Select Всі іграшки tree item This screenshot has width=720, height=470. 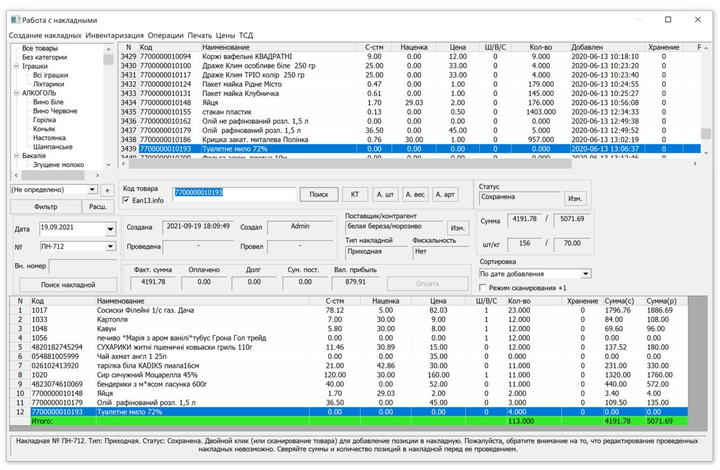pyautogui.click(x=51, y=75)
